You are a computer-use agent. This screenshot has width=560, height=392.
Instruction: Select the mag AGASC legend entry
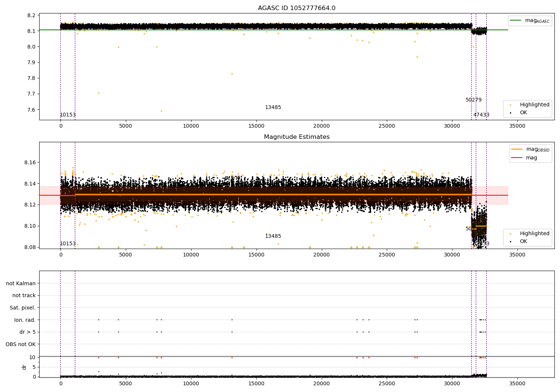pos(530,21)
